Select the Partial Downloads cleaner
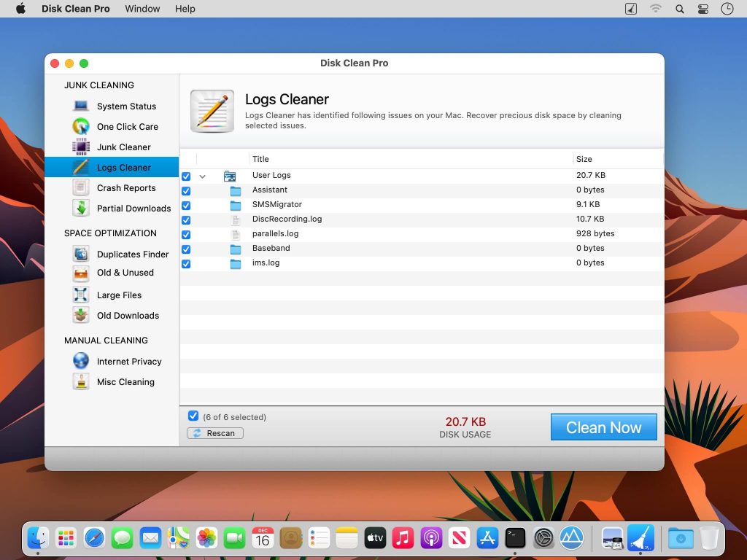 [x=133, y=208]
